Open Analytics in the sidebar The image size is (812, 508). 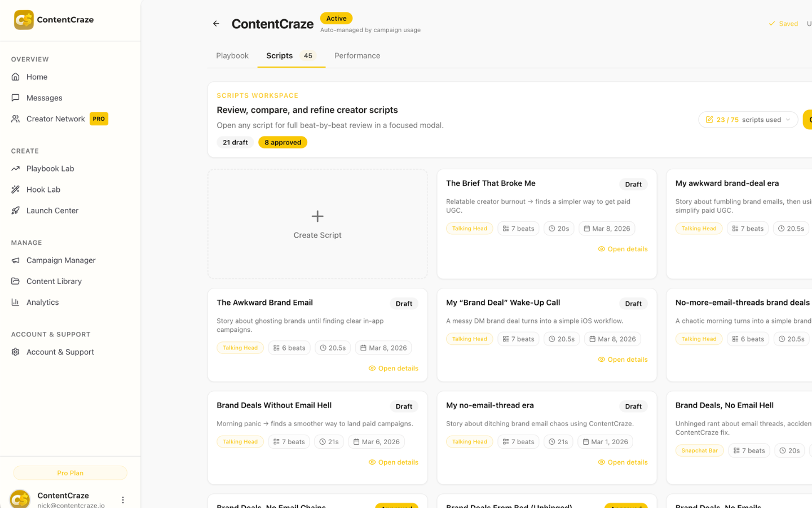pos(42,302)
